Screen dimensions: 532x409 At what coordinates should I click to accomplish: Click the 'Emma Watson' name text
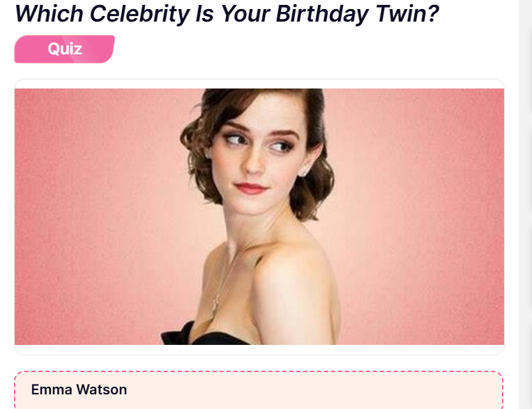pos(79,389)
